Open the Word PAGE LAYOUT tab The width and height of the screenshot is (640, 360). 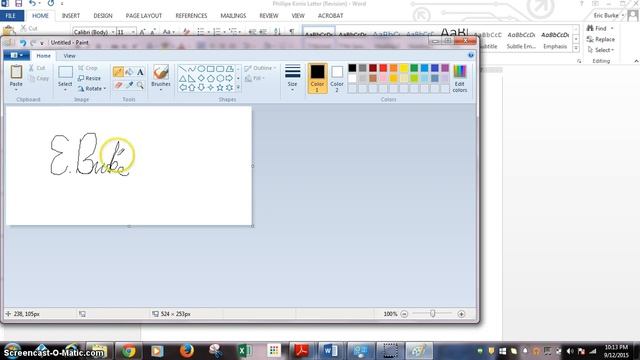pos(144,16)
